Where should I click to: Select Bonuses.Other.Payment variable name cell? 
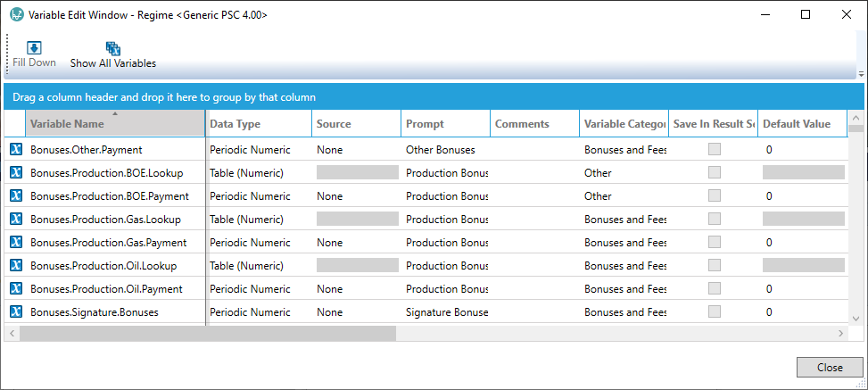tap(115, 150)
